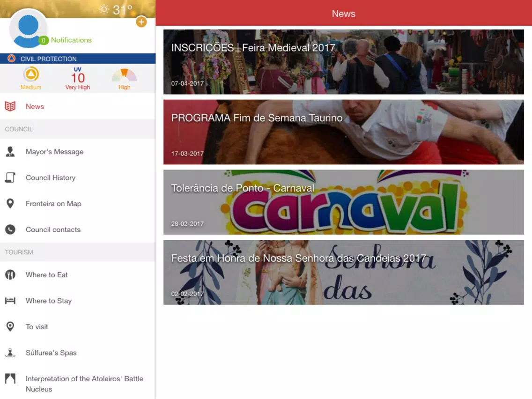Select News menu entry
The width and height of the screenshot is (532, 399).
coord(78,106)
